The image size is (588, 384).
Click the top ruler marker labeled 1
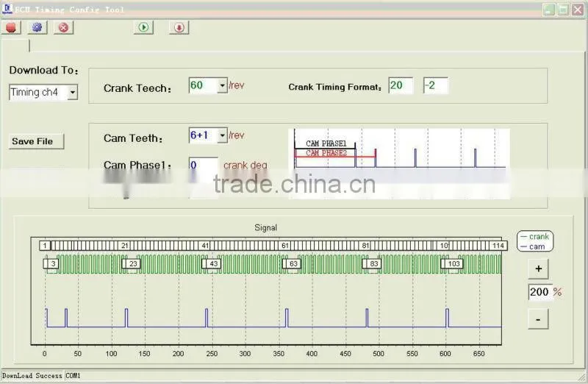[x=45, y=246]
